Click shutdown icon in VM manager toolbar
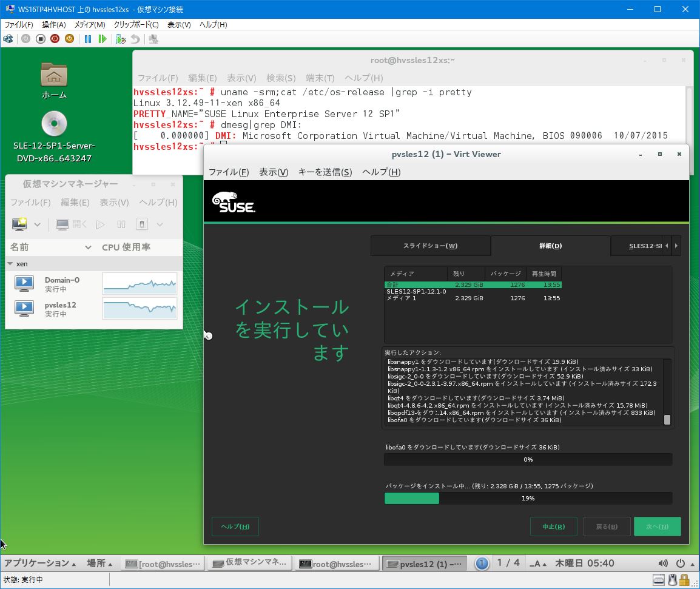Screen dimensions: 700x589 click(x=141, y=224)
